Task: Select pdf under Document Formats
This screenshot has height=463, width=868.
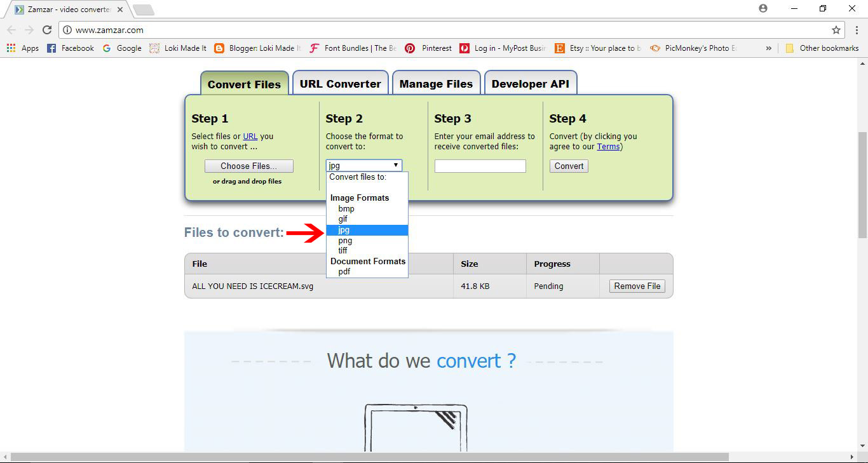Action: 367,271
